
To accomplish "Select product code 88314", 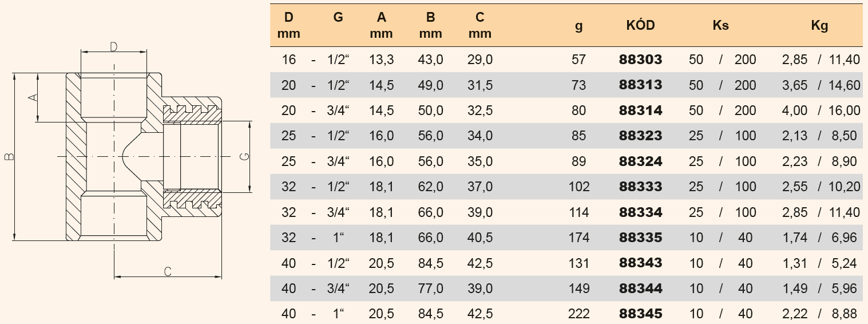I will (640, 110).
